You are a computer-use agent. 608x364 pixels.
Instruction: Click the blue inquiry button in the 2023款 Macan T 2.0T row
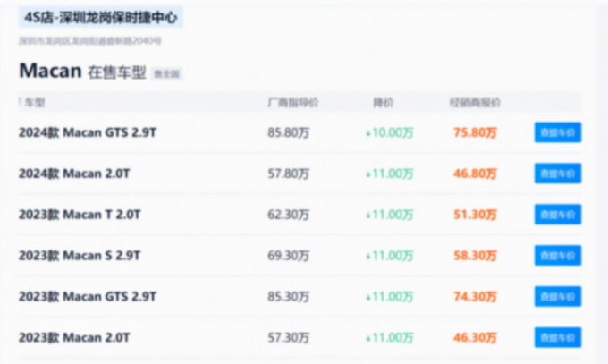[x=558, y=215]
